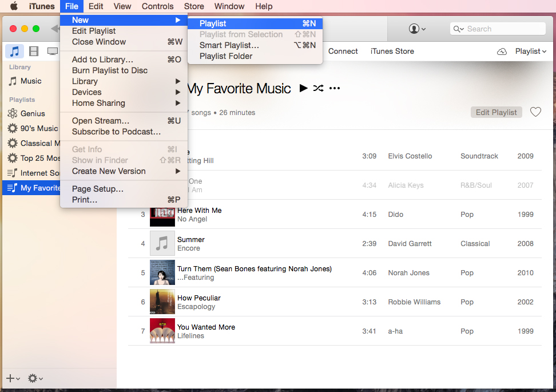Select Smart Playlist… from the submenu
This screenshot has width=556, height=392.
point(229,45)
